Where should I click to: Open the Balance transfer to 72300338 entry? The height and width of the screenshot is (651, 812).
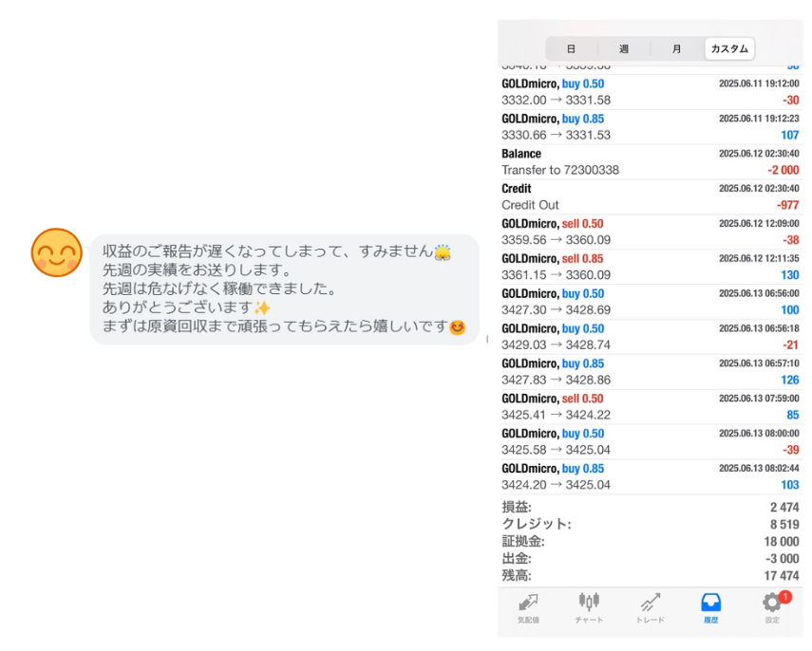pos(650,162)
